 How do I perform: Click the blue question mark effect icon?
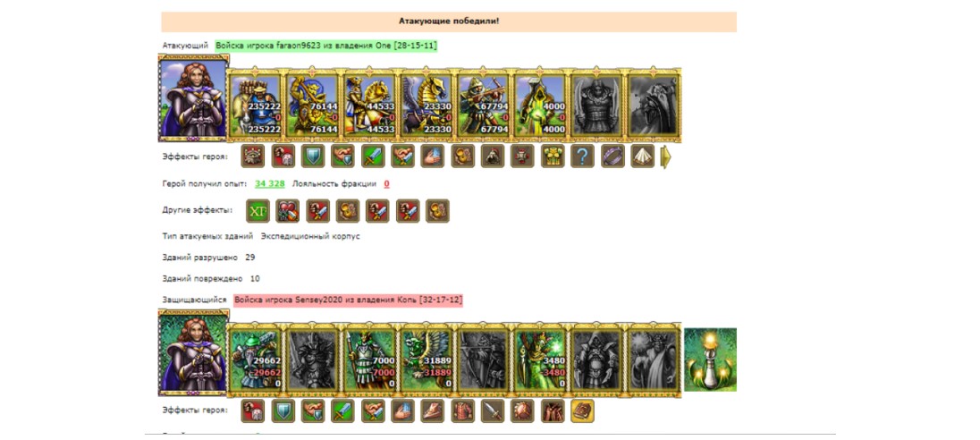coord(582,157)
